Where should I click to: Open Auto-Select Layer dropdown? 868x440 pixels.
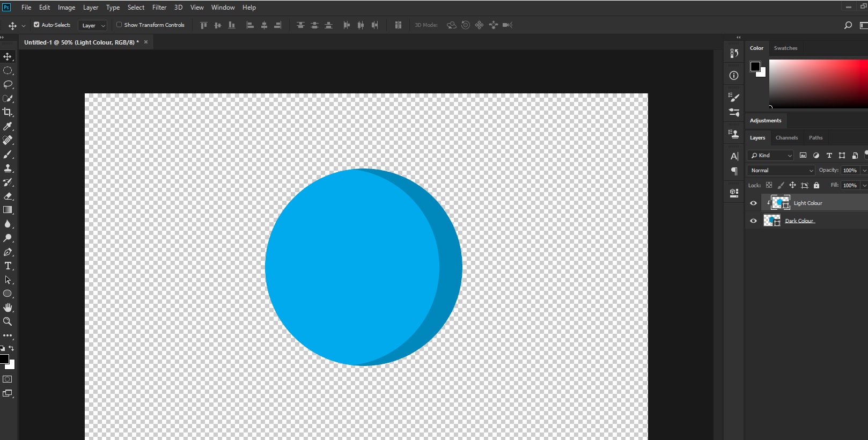point(93,25)
